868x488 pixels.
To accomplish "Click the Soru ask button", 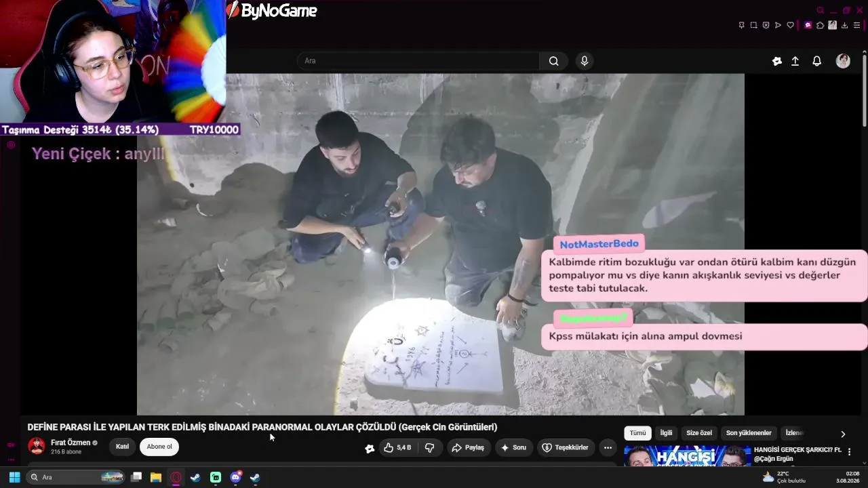I will [513, 447].
